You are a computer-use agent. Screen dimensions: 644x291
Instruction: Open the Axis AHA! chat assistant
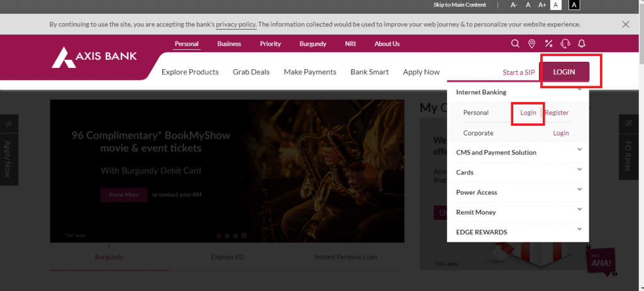coord(601,262)
